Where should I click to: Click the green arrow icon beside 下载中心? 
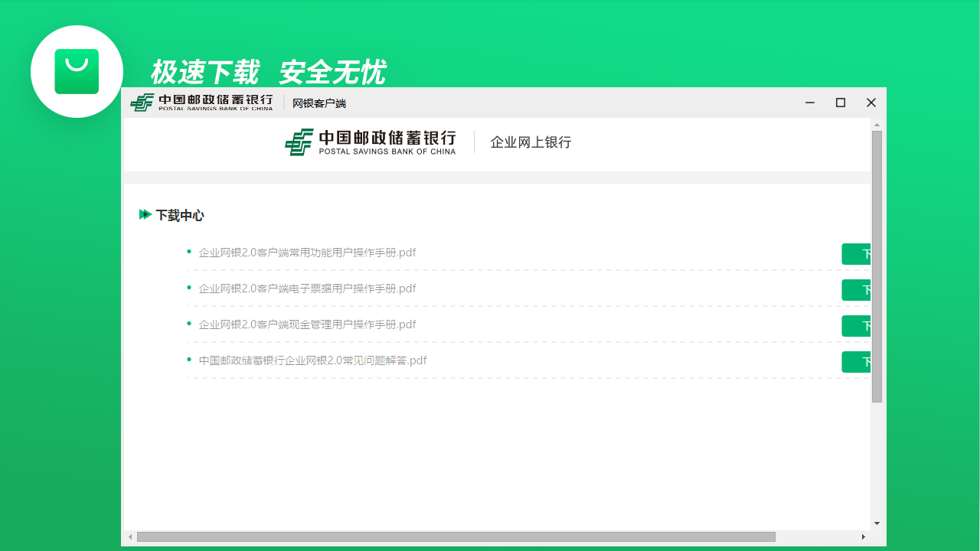[x=145, y=215]
